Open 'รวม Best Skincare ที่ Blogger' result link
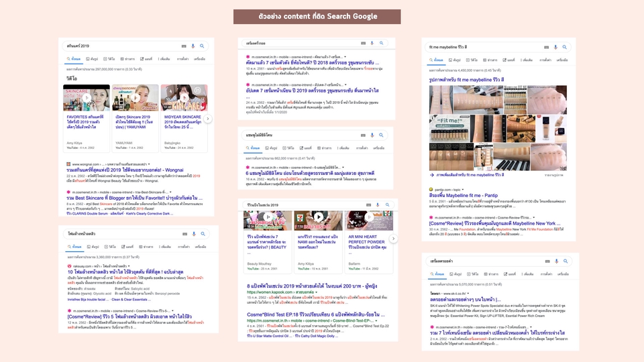The image size is (644, 362). (134, 198)
